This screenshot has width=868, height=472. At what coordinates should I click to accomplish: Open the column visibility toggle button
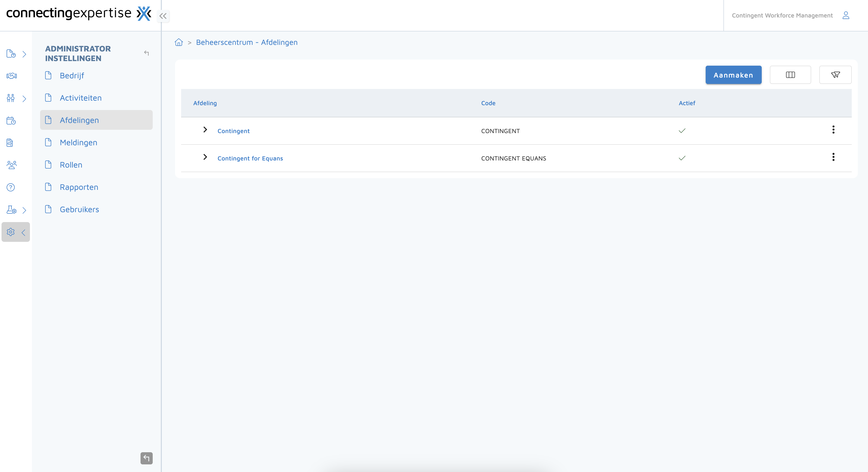790,75
